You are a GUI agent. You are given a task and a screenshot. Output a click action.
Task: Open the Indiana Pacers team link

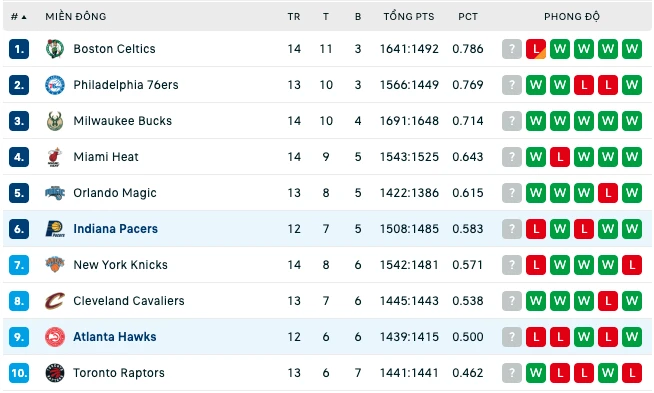(x=116, y=229)
